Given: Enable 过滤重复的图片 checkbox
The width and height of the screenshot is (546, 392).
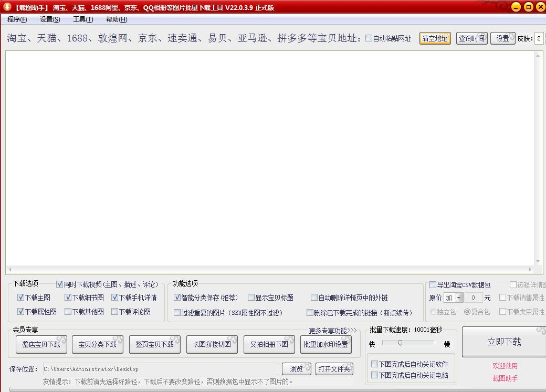Looking at the screenshot, I should pyautogui.click(x=177, y=313).
